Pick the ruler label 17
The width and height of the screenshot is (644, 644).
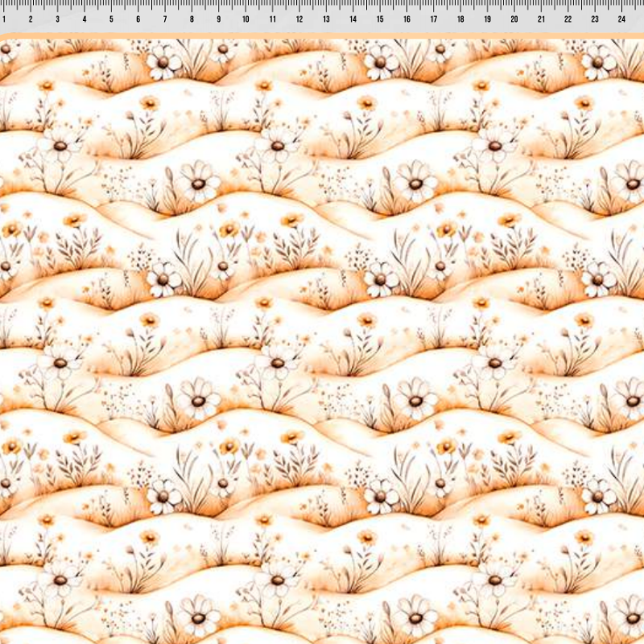click(434, 19)
